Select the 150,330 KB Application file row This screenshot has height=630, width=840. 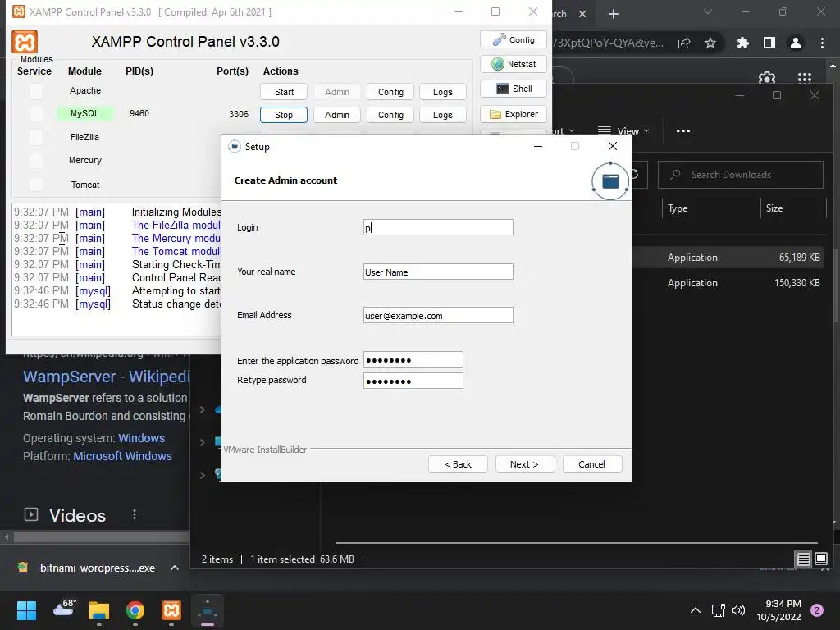(728, 283)
